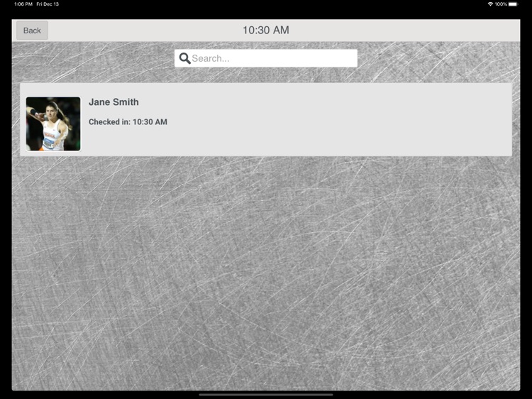Open Jane Smith's profile photo
Image resolution: width=532 pixels, height=399 pixels.
click(53, 124)
